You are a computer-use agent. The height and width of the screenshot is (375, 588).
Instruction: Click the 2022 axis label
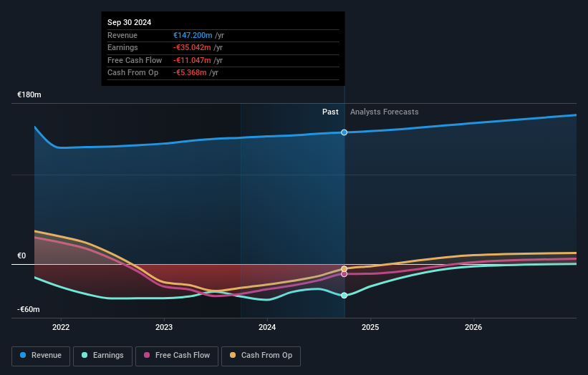[x=61, y=327]
